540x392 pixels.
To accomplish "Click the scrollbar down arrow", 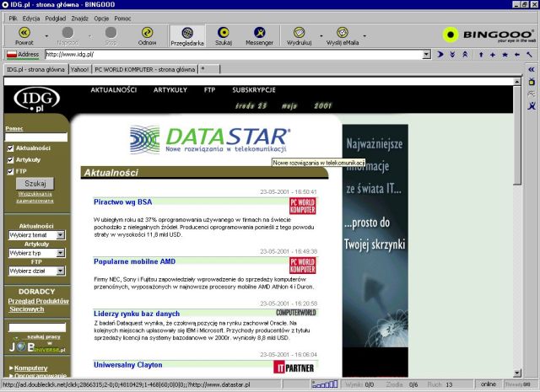I will [517, 373].
